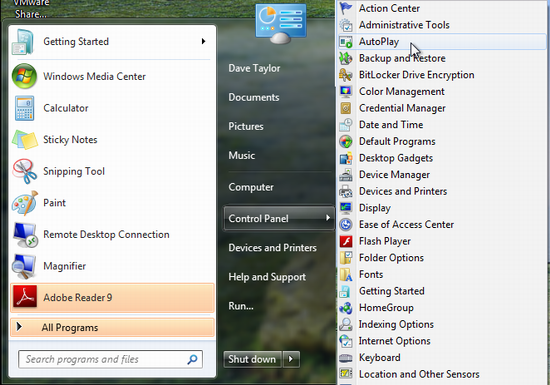Click the Keyboard icon
The image size is (550, 385).
click(346, 358)
